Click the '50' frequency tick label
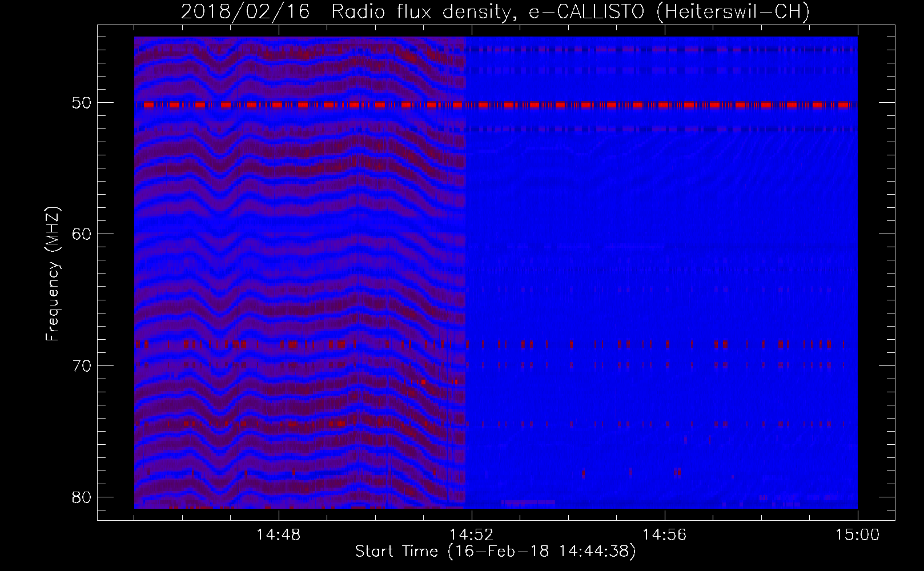924x571 pixels. pos(82,103)
